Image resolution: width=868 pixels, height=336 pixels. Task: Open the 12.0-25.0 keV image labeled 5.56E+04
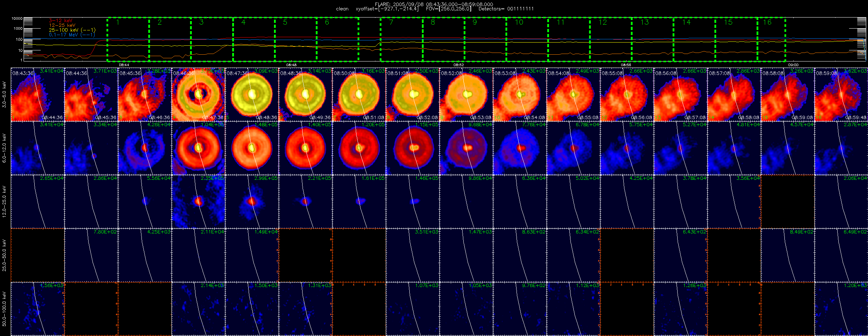[145, 202]
